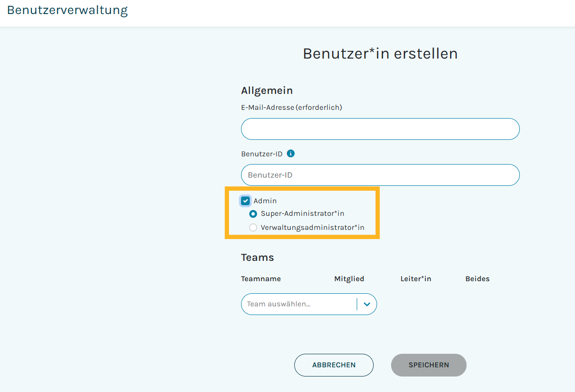This screenshot has height=392, width=575.
Task: Click the 'E-Mail-Adresse (erforderlich)' label
Action: (x=291, y=107)
